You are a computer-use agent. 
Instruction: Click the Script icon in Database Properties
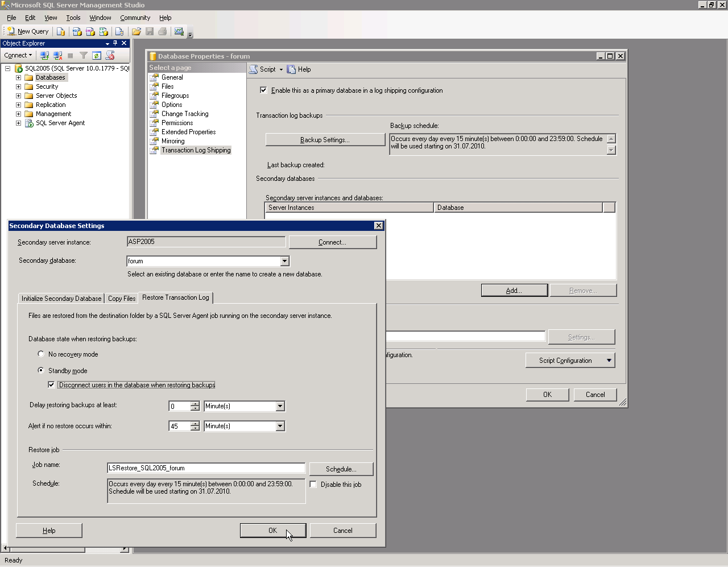point(254,69)
